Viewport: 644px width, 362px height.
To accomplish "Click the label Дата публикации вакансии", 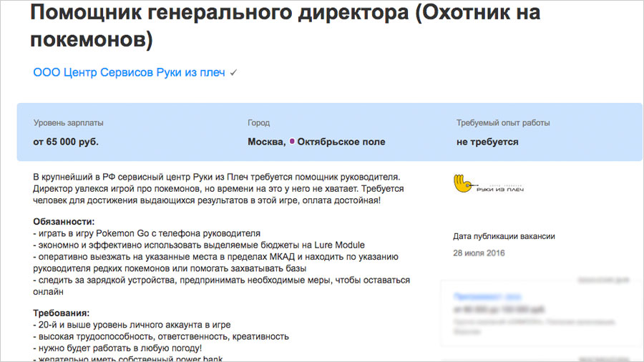I will coord(504,236).
